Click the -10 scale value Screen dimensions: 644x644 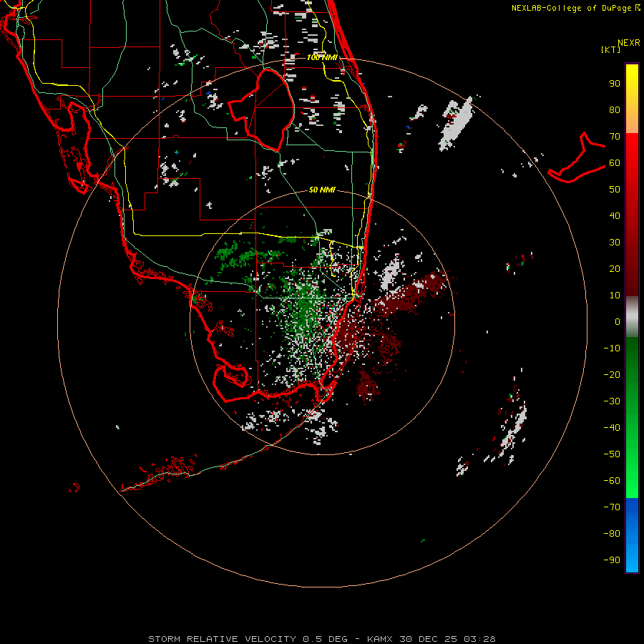[612, 348]
